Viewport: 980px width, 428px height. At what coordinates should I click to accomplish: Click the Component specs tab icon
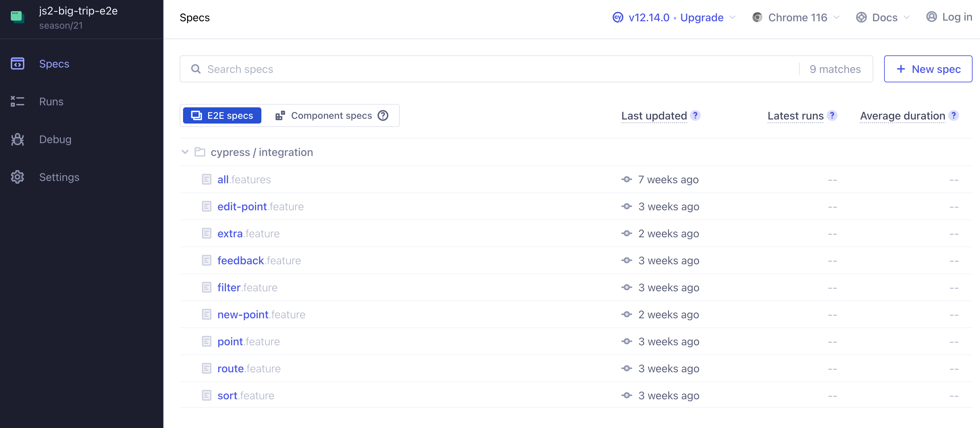pyautogui.click(x=280, y=115)
